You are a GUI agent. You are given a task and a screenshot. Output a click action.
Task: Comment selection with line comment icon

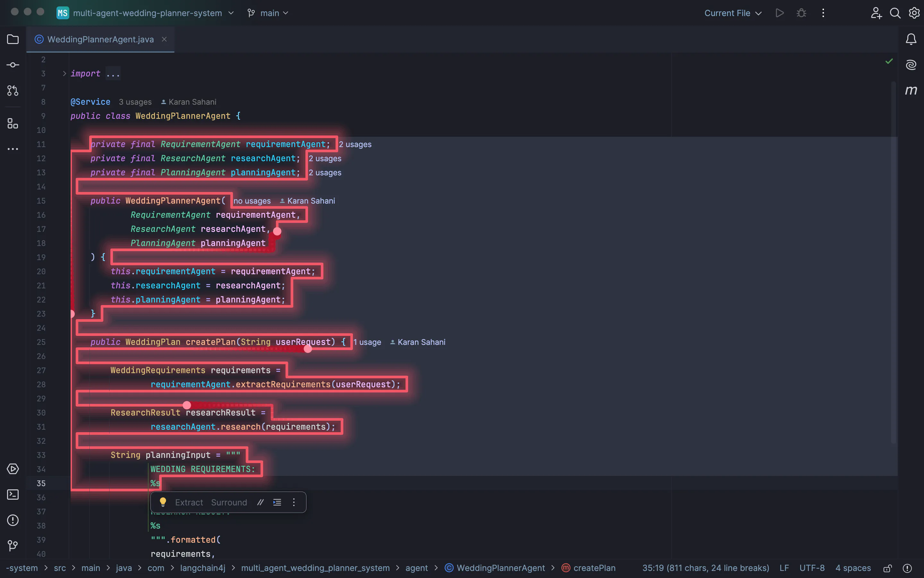pos(261,502)
